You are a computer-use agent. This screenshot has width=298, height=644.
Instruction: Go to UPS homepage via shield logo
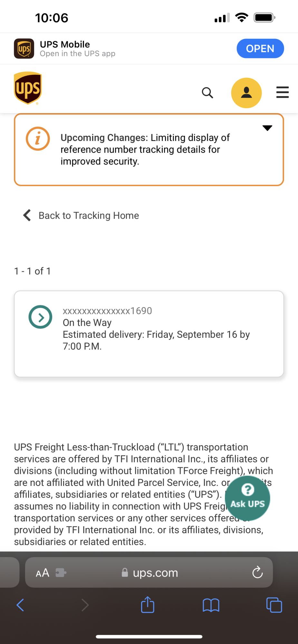click(x=28, y=88)
